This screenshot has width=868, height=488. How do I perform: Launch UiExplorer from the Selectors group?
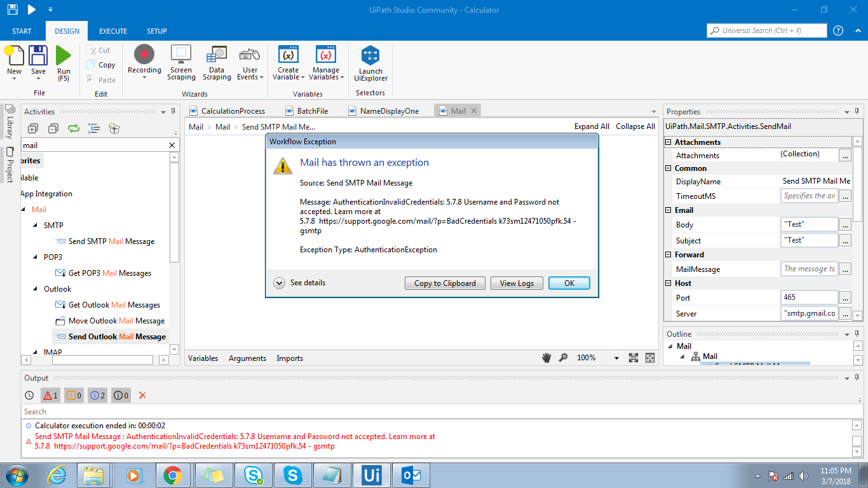pos(370,64)
